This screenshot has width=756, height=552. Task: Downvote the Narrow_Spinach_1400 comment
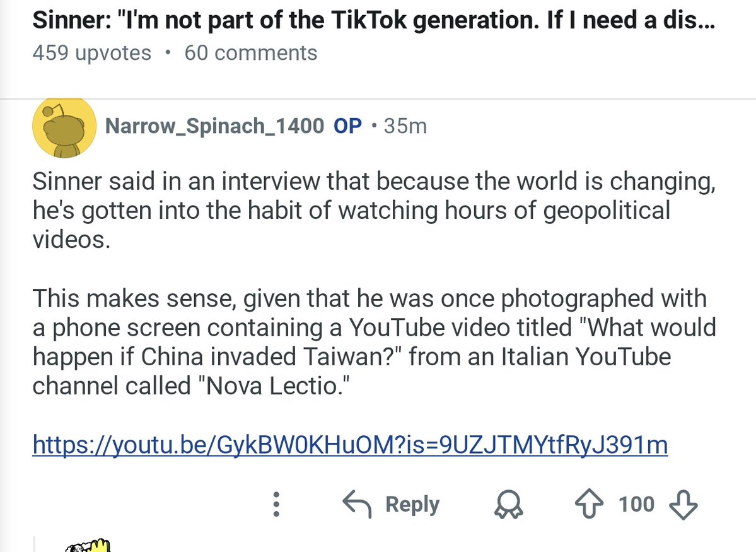683,504
